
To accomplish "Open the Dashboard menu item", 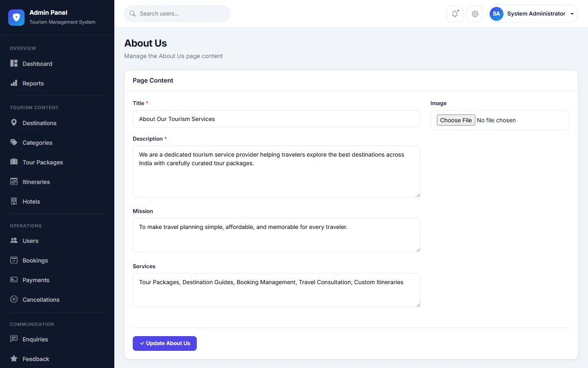I will tap(57, 64).
